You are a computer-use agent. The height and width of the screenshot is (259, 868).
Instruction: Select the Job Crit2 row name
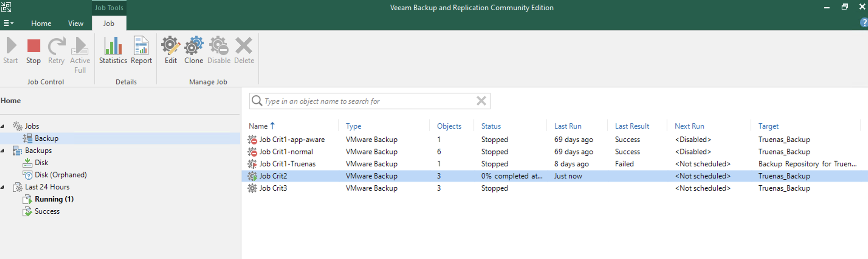273,176
